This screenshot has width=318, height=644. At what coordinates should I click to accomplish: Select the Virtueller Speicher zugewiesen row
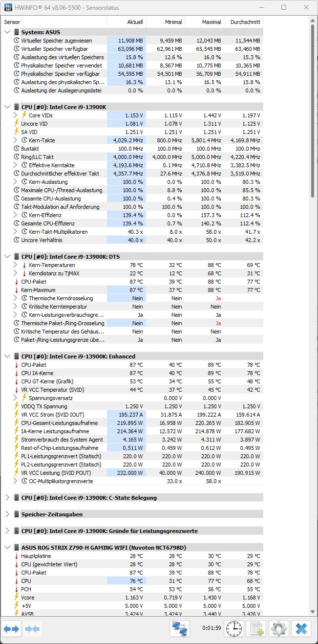tap(132, 41)
